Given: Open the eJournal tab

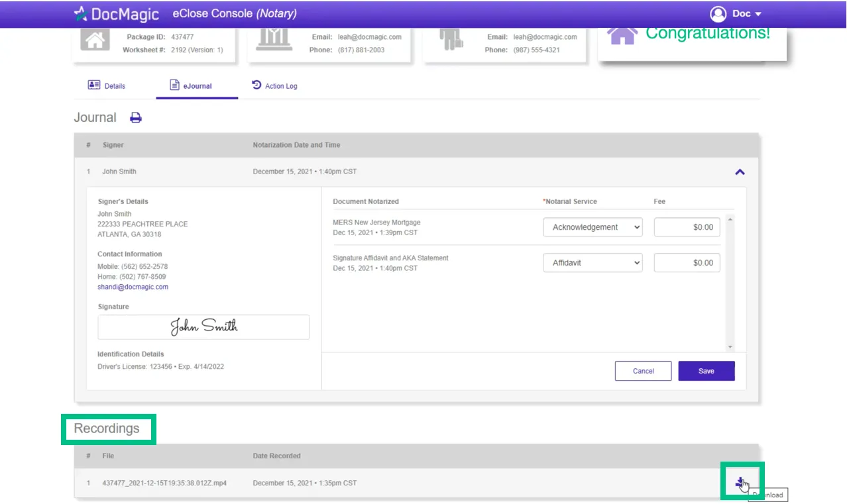Looking at the screenshot, I should click(x=191, y=85).
